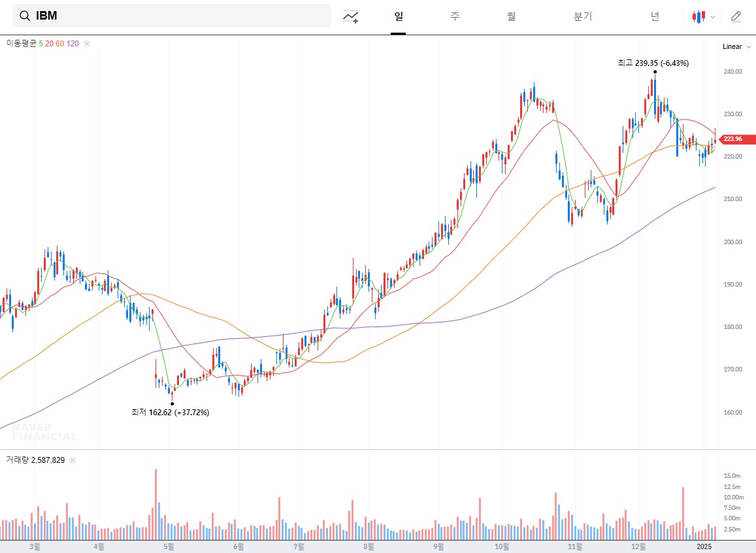Screen dimensions: 756x553
Task: Switch to the 년 (yearly) tab
Action: coord(655,16)
